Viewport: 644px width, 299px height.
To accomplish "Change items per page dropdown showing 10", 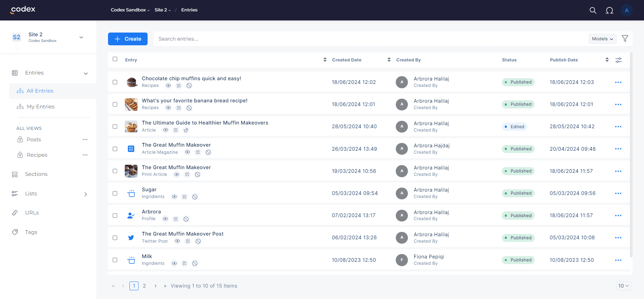I will tap(624, 286).
